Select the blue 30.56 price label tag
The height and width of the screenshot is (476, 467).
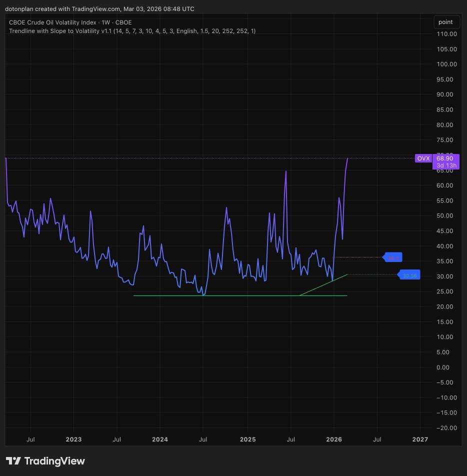409,274
